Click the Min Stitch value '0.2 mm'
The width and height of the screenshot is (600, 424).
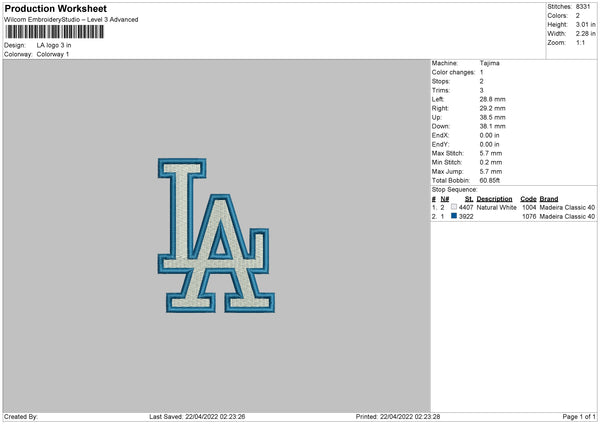point(491,162)
